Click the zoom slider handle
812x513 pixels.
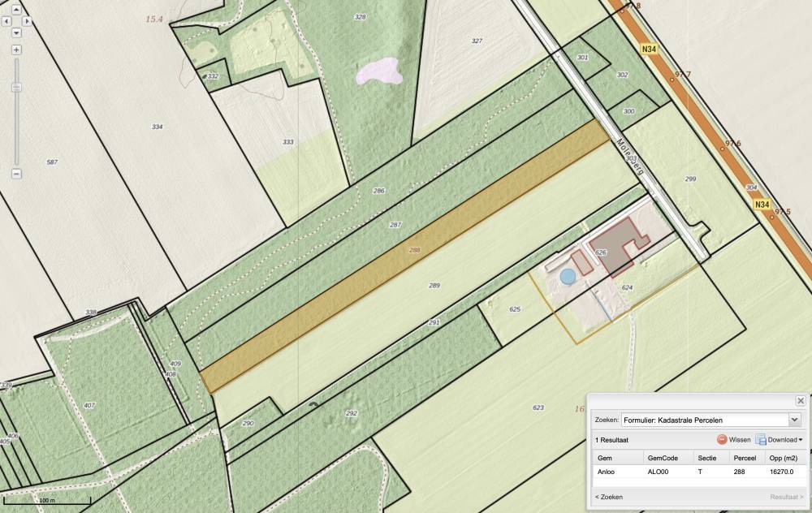coord(16,88)
